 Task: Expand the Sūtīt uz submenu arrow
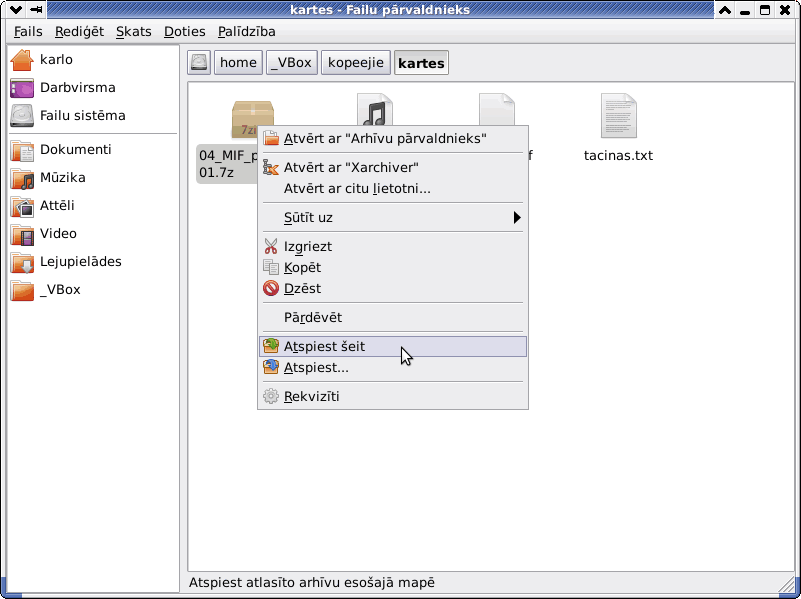pos(517,218)
